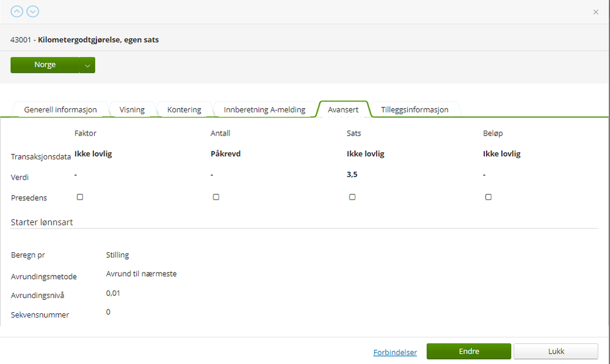
Task: Click Påkrevd under Antall column
Action: pyautogui.click(x=226, y=154)
